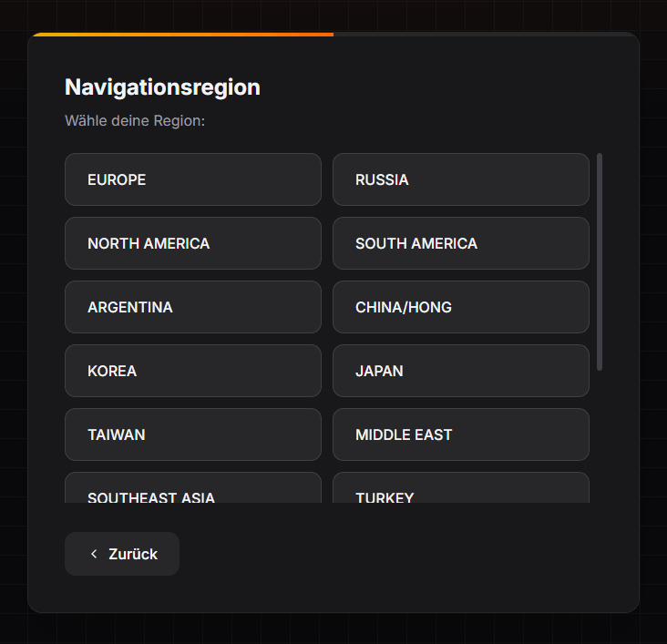Click the region list scrollbar thumb
Screen dimensions: 667x644
600,261
